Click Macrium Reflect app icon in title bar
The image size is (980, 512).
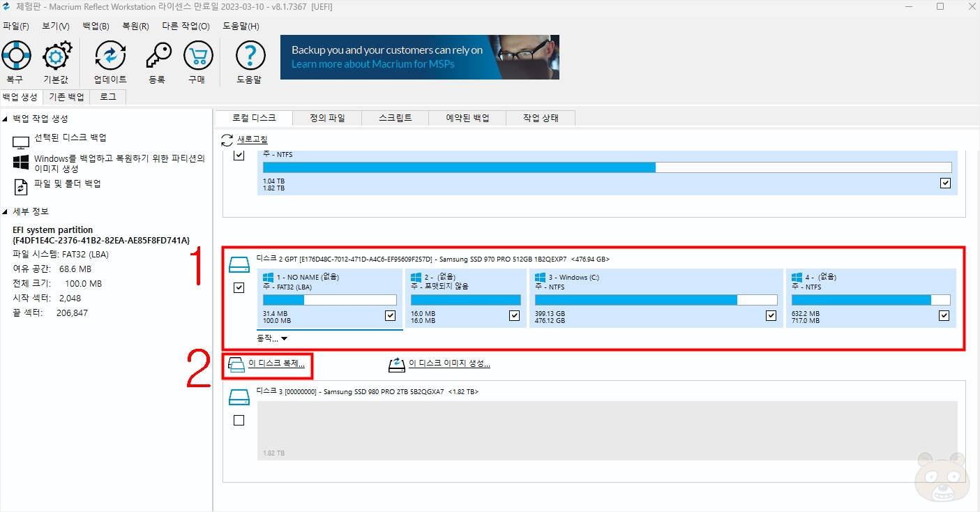click(7, 7)
